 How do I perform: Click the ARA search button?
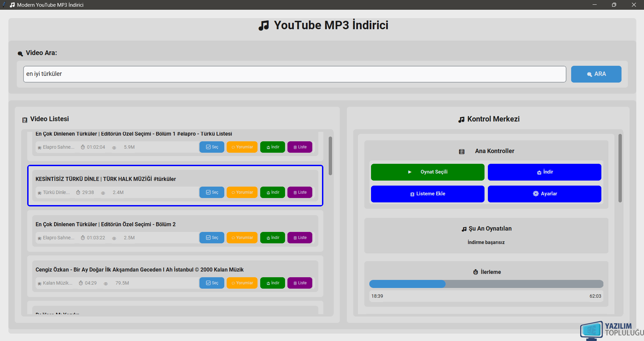(596, 74)
